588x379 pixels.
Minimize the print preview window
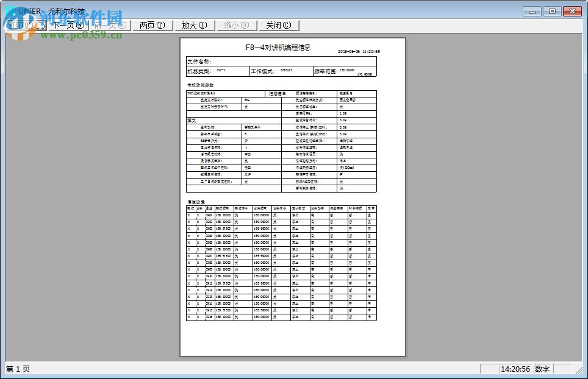532,12
